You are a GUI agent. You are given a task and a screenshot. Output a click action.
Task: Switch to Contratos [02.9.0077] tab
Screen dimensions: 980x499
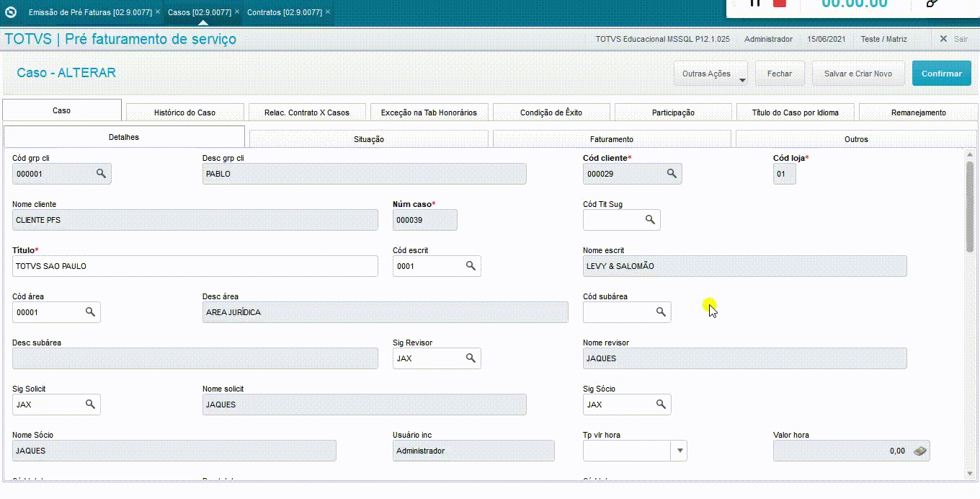(285, 12)
